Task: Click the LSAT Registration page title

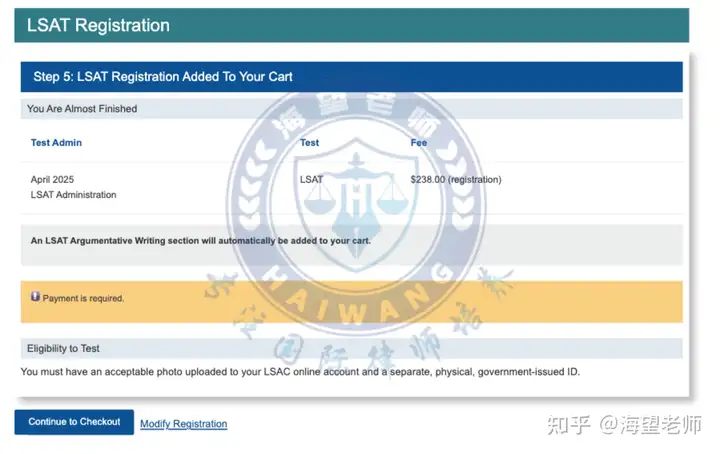Action: point(98,25)
